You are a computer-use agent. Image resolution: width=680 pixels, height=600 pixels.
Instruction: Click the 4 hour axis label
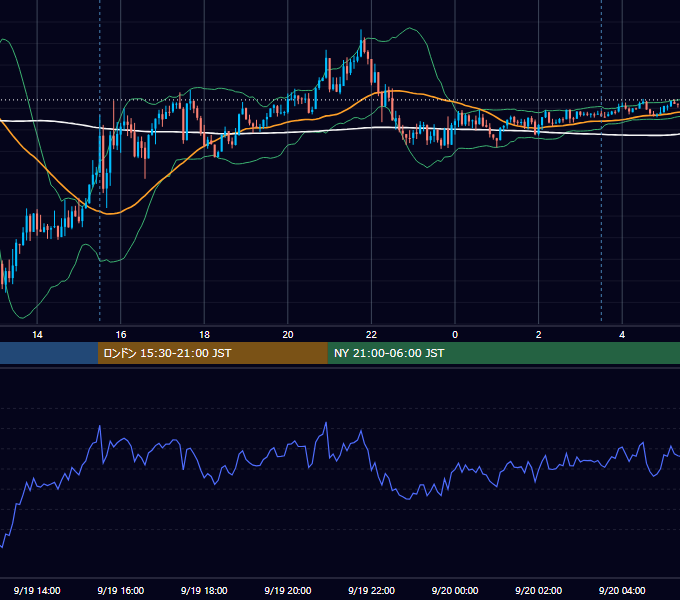click(x=622, y=335)
